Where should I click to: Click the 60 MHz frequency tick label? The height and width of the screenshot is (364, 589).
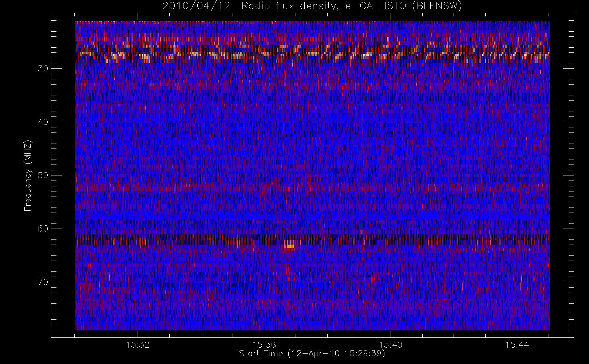click(x=43, y=229)
